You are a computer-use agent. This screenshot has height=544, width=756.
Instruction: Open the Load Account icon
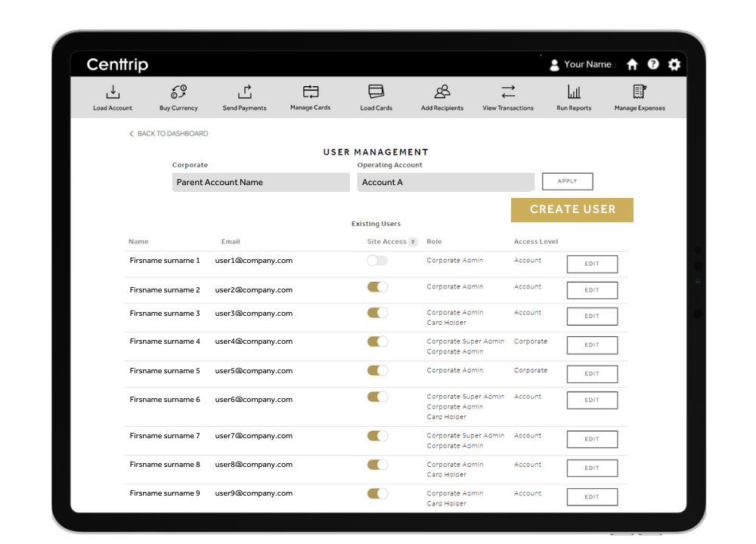click(x=113, y=91)
